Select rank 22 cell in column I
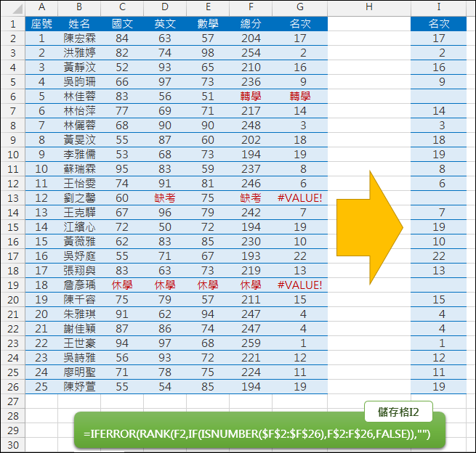Screen dimensions: 476x453 pyautogui.click(x=439, y=256)
